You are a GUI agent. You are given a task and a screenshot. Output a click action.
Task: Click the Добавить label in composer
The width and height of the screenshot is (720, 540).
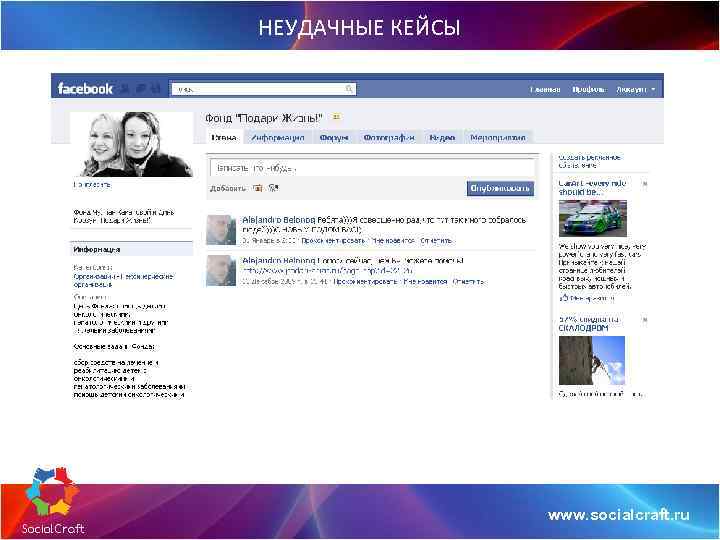click(228, 188)
